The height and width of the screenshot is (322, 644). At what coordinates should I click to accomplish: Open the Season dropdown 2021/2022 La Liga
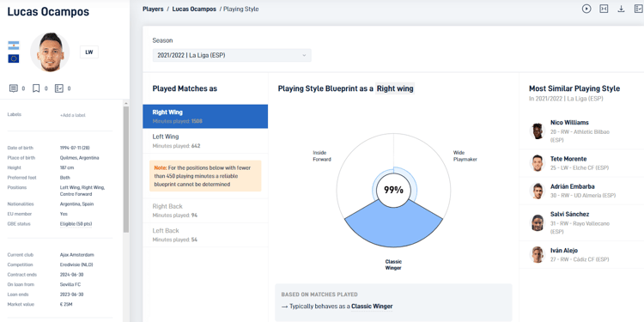232,55
